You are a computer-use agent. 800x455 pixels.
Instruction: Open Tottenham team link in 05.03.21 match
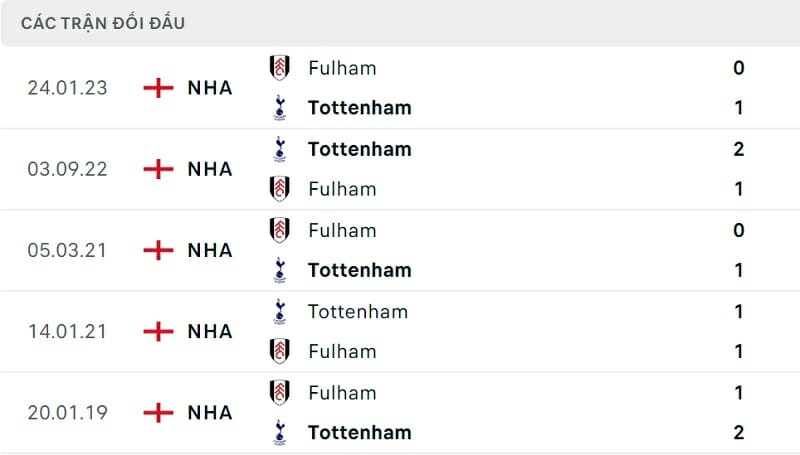360,270
